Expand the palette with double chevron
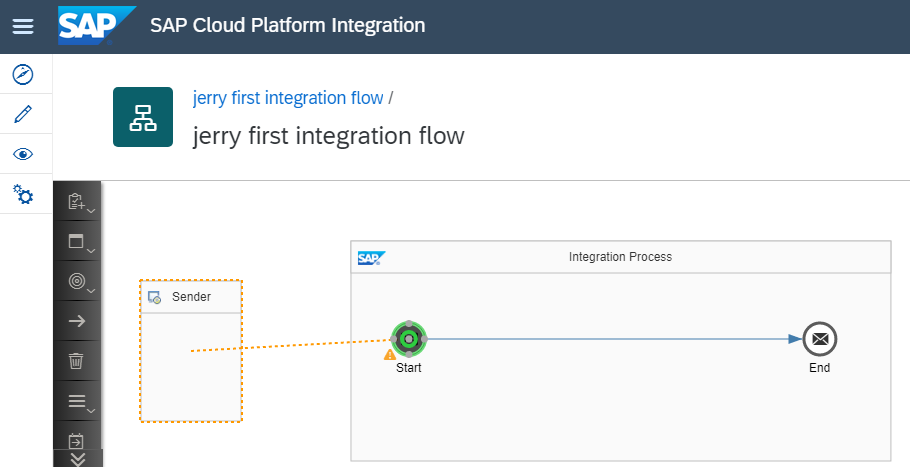Image resolution: width=910 pixels, height=467 pixels. (78, 459)
